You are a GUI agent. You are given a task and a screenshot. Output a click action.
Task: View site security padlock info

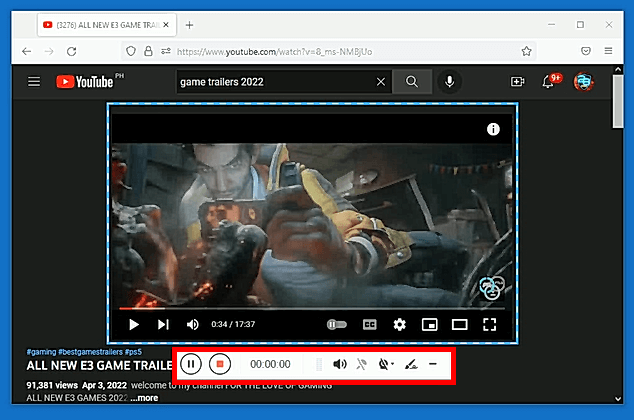[x=148, y=51]
